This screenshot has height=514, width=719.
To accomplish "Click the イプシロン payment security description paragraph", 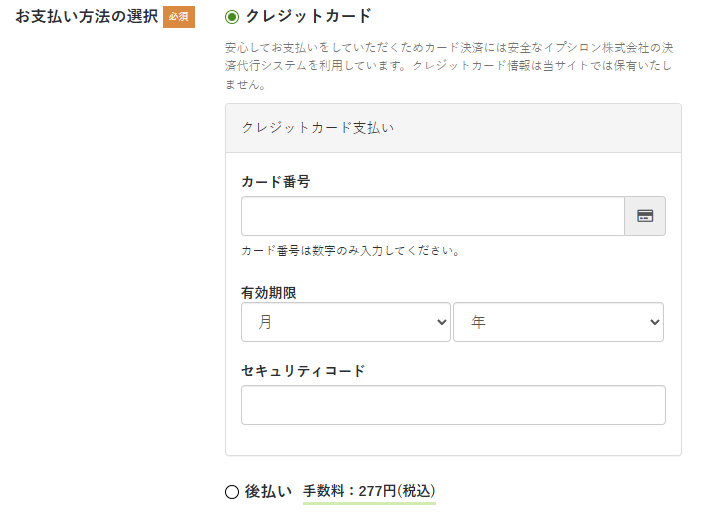I will pyautogui.click(x=449, y=66).
